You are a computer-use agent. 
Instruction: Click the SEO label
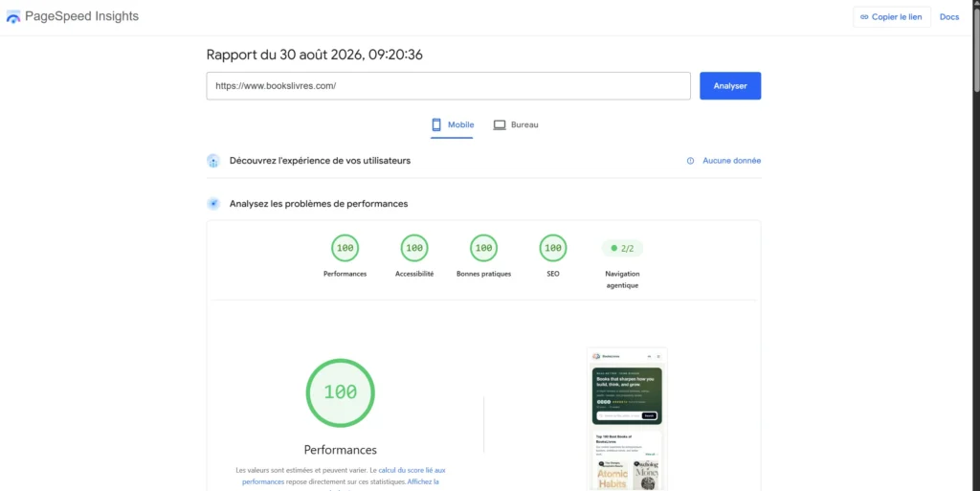point(553,274)
